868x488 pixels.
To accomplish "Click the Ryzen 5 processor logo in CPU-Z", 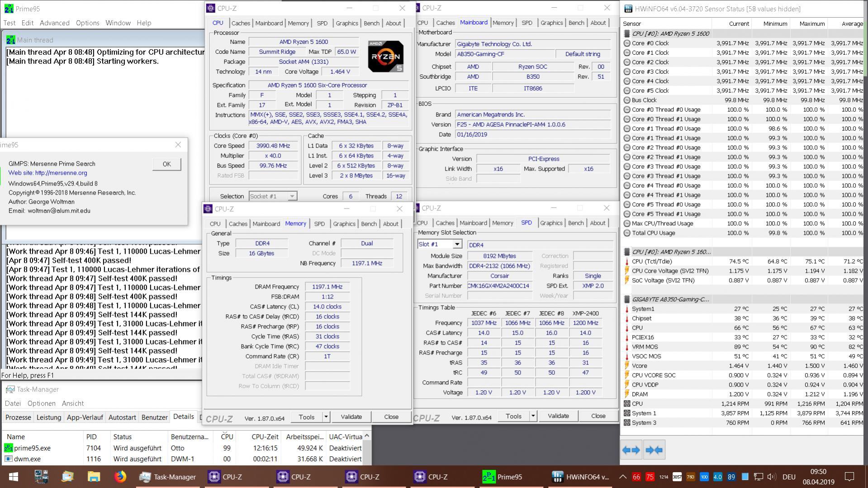I will pos(385,56).
